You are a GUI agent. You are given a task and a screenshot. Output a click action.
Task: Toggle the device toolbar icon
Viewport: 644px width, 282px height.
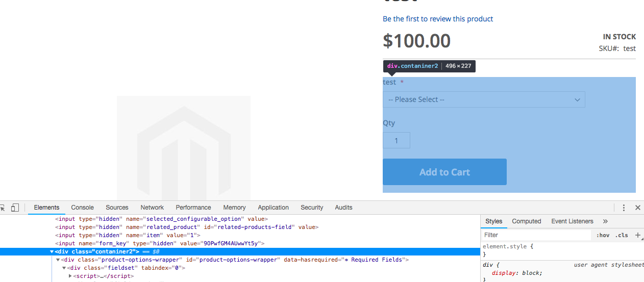click(15, 208)
